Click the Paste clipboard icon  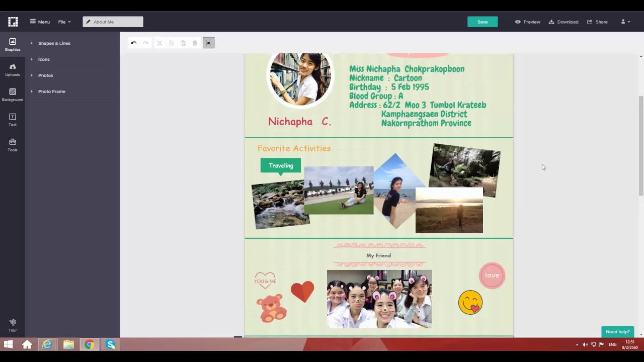click(183, 43)
